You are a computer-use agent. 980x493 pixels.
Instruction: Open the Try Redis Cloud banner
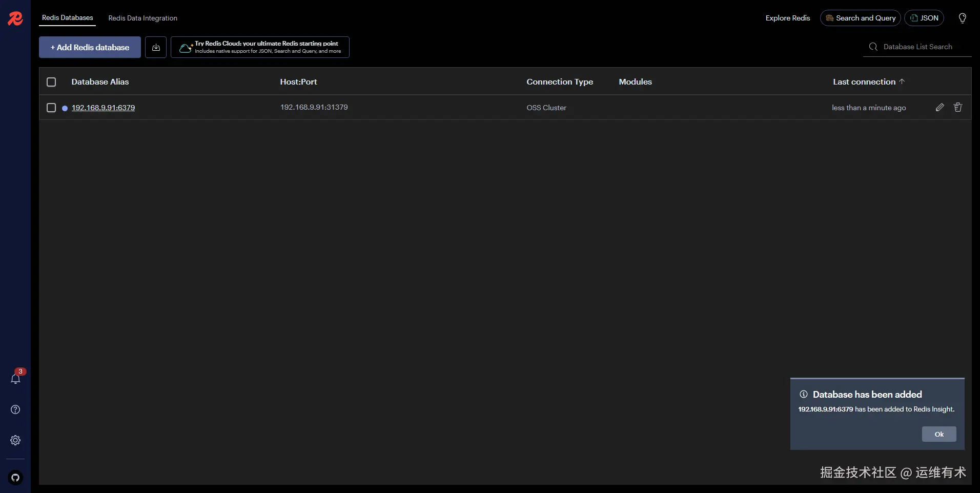[x=260, y=47]
